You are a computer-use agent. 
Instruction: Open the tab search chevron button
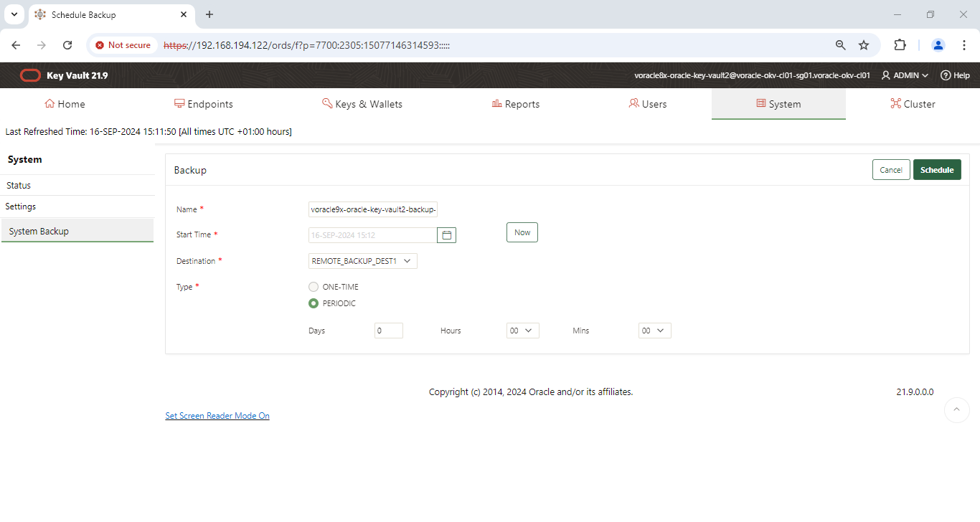click(x=14, y=14)
